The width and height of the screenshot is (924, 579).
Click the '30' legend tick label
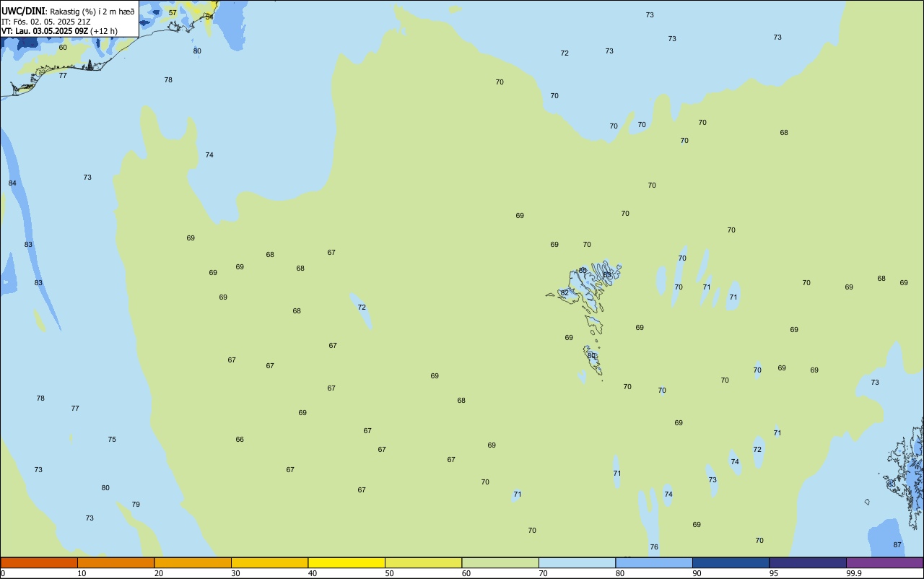coord(235,573)
